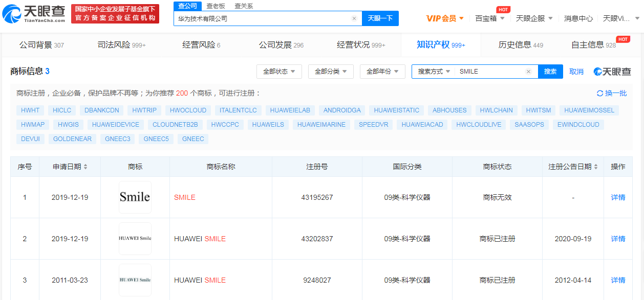Screen dimensions: 644x300
Task: Refresh recommended trademarks batch icon
Action: 600,93
